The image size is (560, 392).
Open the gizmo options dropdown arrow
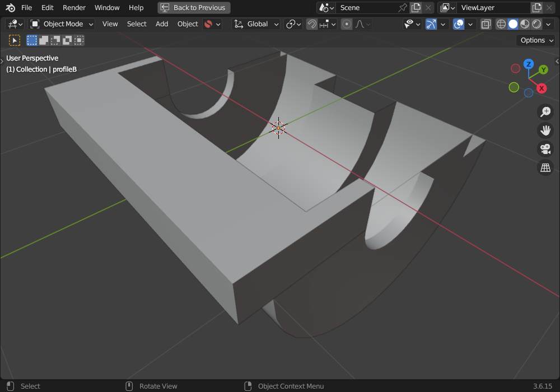click(x=443, y=24)
